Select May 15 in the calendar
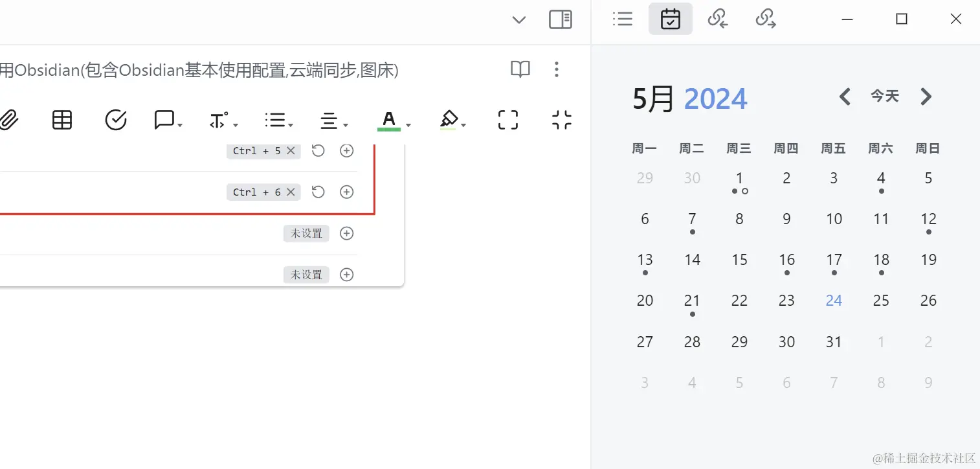This screenshot has width=980, height=469. click(x=739, y=260)
